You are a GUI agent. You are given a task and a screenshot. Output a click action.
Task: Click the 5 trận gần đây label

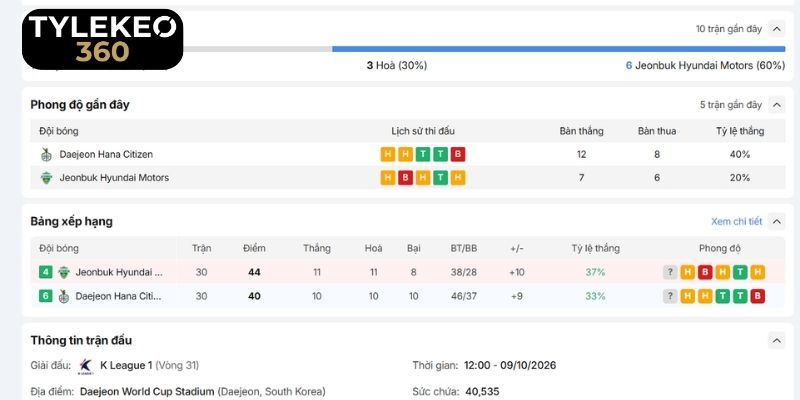pos(731,105)
